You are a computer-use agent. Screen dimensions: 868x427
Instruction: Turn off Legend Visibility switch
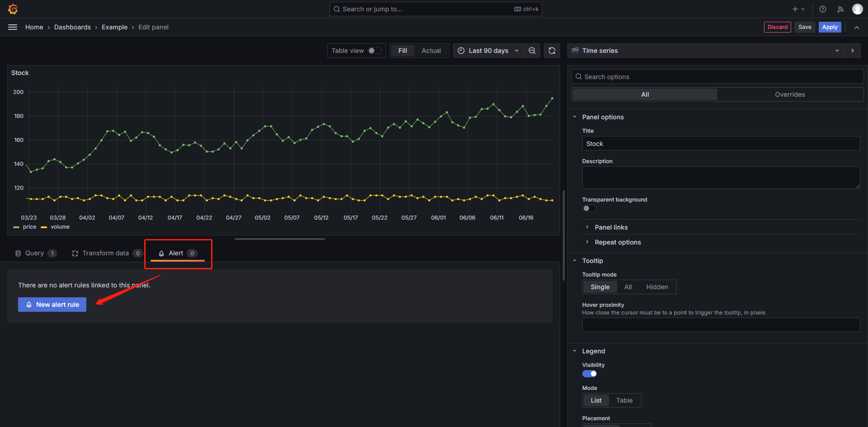pos(589,374)
